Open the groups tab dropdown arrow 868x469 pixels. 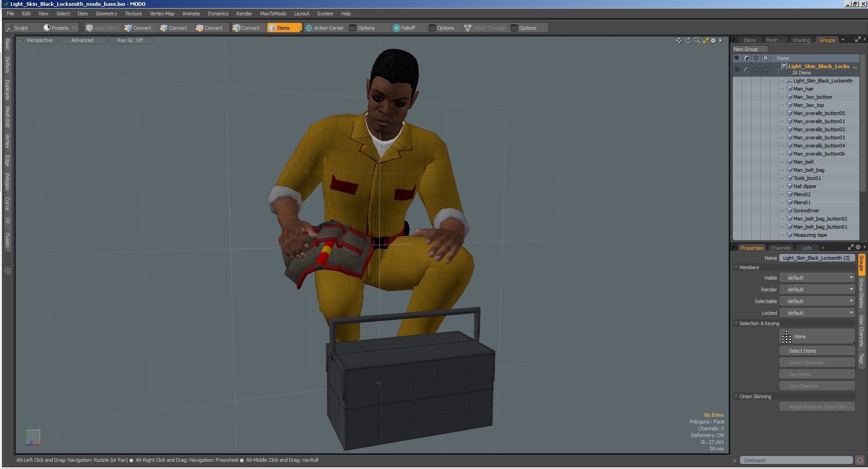pos(843,40)
